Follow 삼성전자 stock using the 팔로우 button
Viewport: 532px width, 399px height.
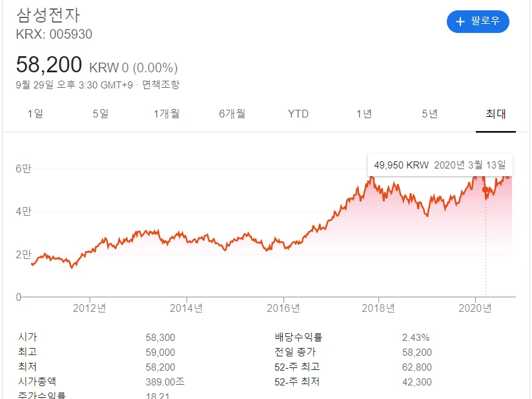pyautogui.click(x=478, y=21)
